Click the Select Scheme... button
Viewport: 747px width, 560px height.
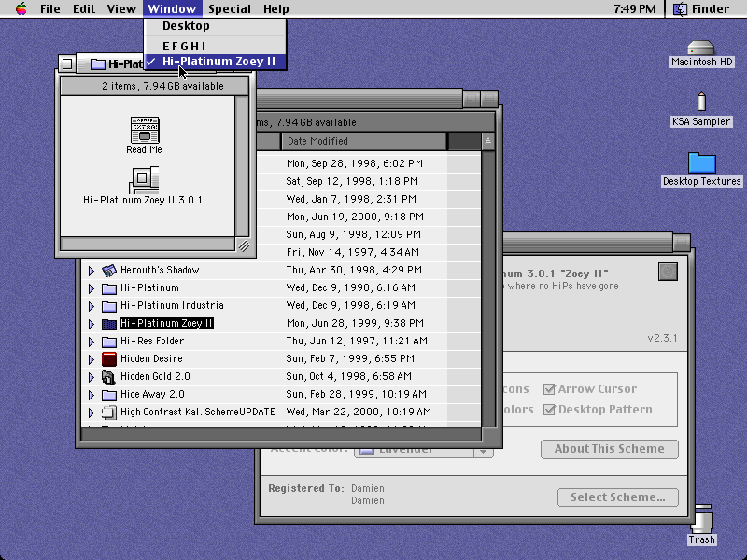coord(618,497)
